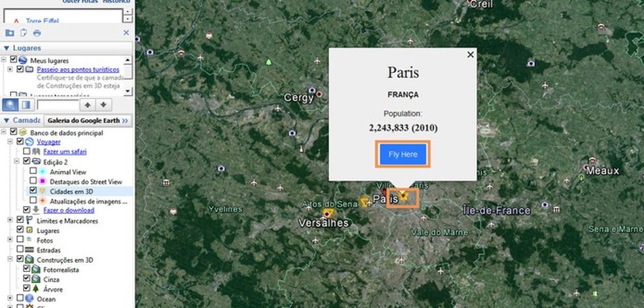The height and width of the screenshot is (308, 644).
Task: Collapse the Meus lugares tree node
Action: coord(4,60)
